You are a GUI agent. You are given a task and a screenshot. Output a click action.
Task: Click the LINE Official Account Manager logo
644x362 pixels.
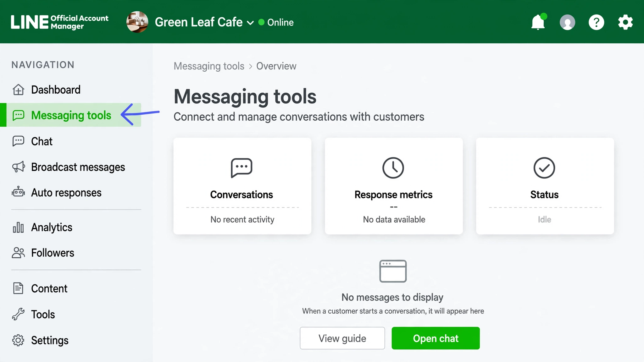tap(59, 22)
